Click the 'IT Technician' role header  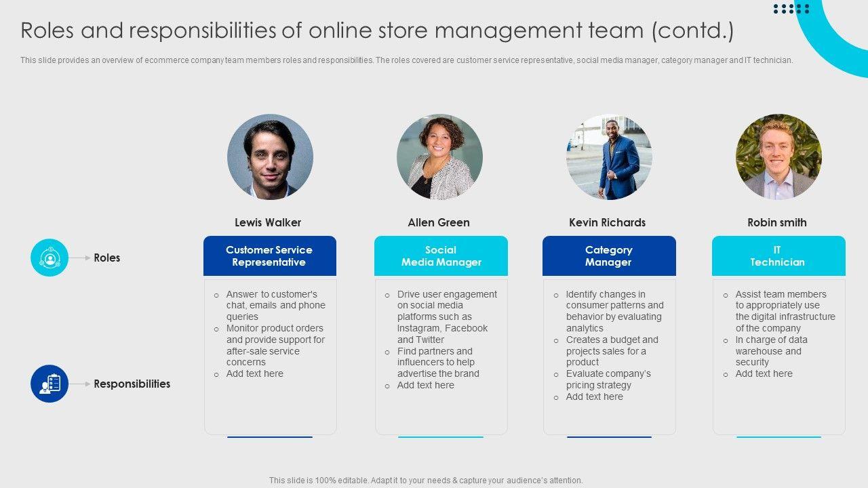[778, 256]
